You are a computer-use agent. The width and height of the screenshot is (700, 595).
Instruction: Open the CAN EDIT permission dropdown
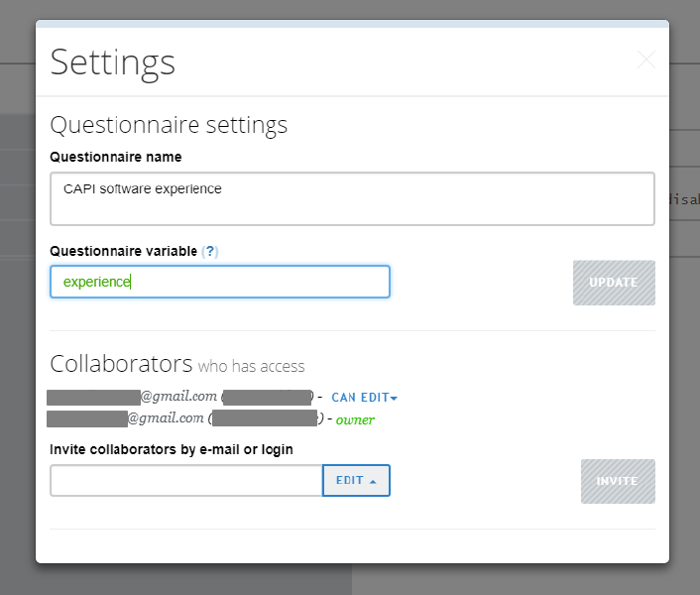(x=364, y=398)
